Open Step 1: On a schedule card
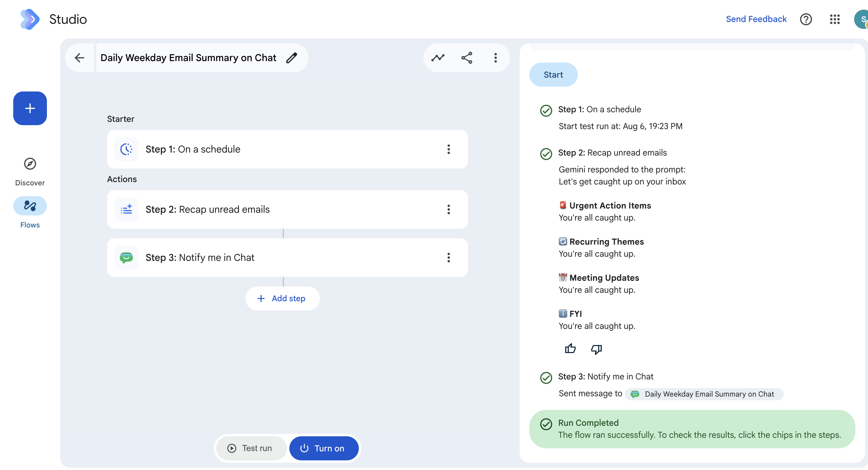This screenshot has width=868, height=470. point(288,149)
